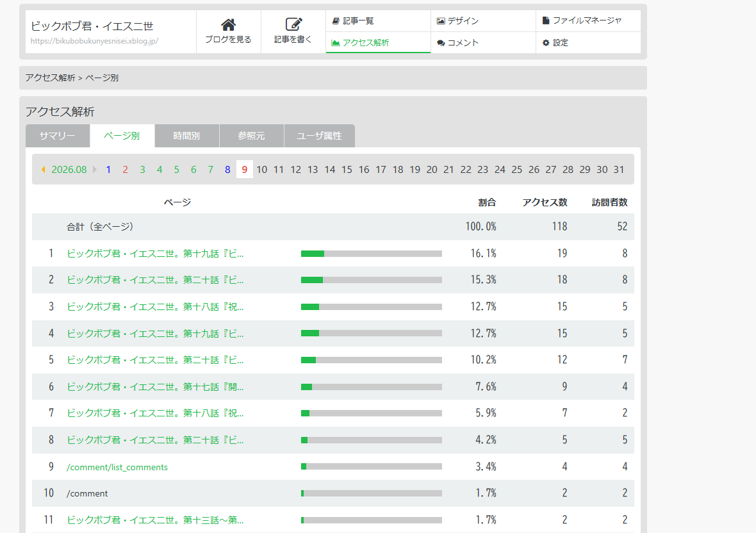Click the pencil icon to write article

[293, 24]
